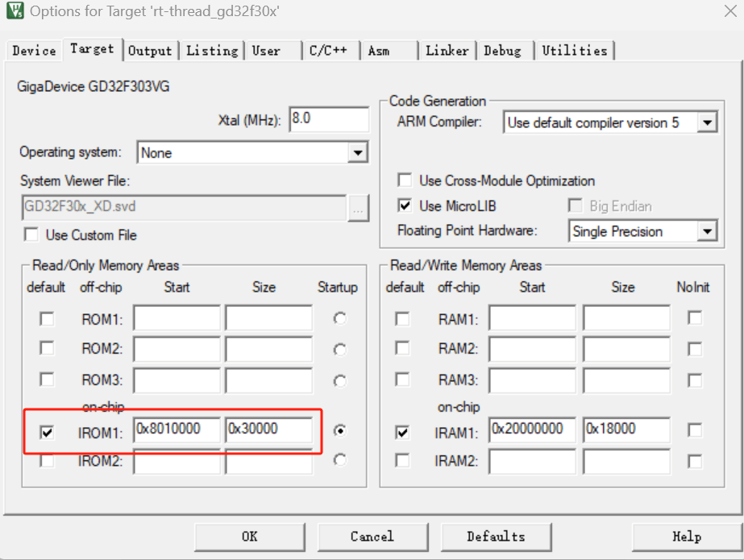Open the Debug tab

[502, 50]
